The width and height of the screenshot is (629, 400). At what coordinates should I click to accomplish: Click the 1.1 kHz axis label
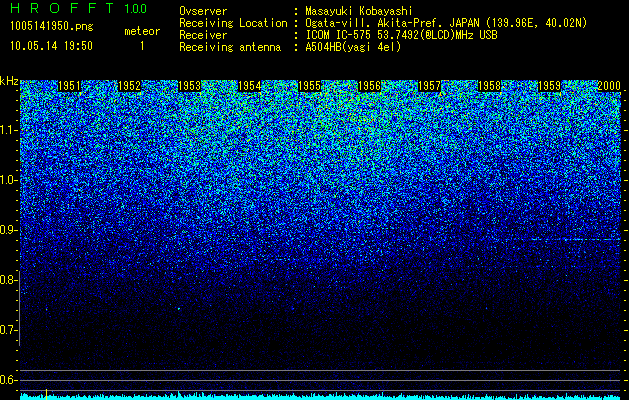8,130
